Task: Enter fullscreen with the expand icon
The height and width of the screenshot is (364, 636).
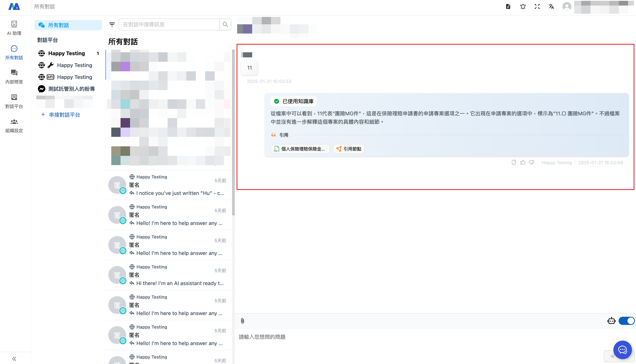Action: (x=537, y=7)
